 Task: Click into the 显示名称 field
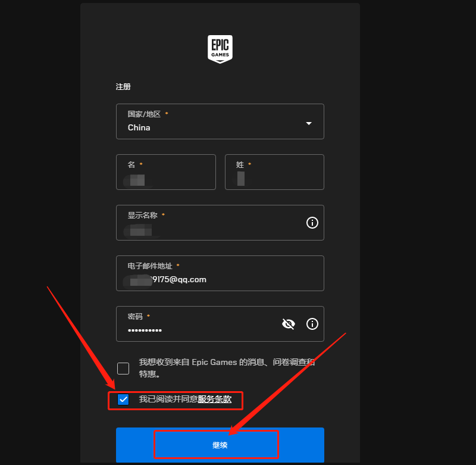(x=220, y=223)
